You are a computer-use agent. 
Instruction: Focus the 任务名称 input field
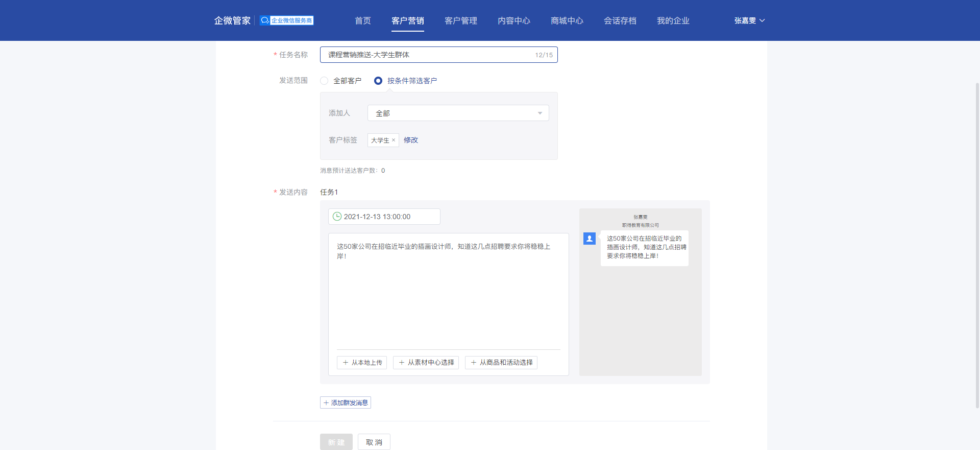pyautogui.click(x=439, y=55)
